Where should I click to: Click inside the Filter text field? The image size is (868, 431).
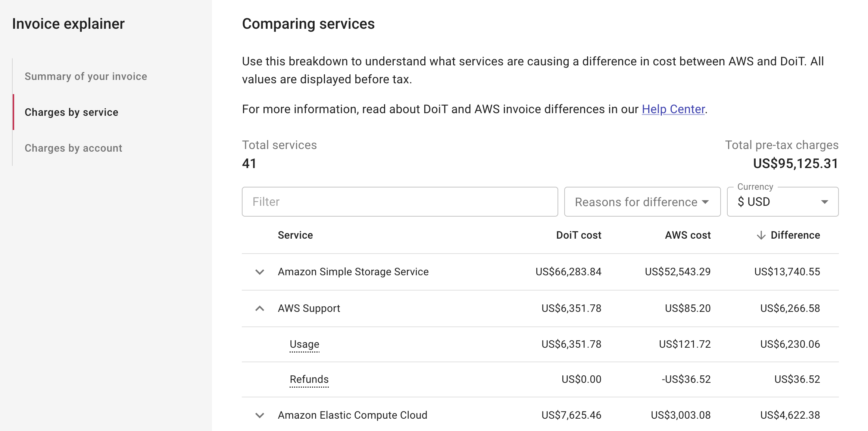(399, 202)
